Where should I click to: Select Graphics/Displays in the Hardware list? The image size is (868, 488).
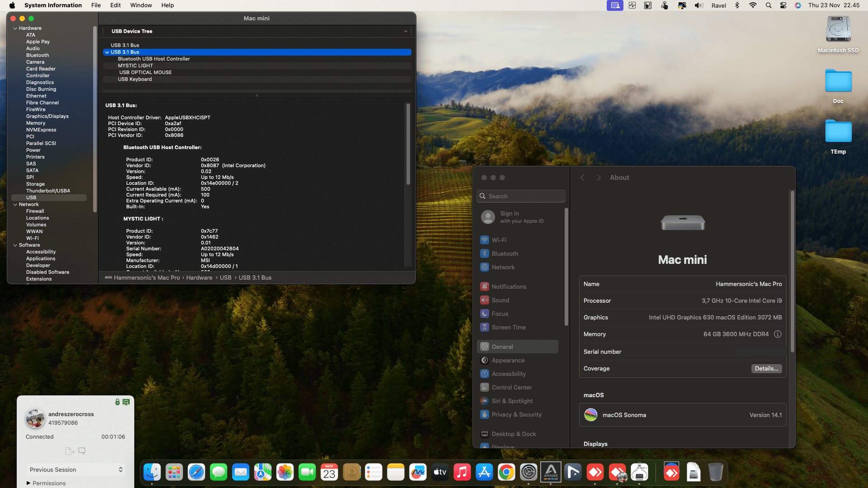pyautogui.click(x=47, y=116)
